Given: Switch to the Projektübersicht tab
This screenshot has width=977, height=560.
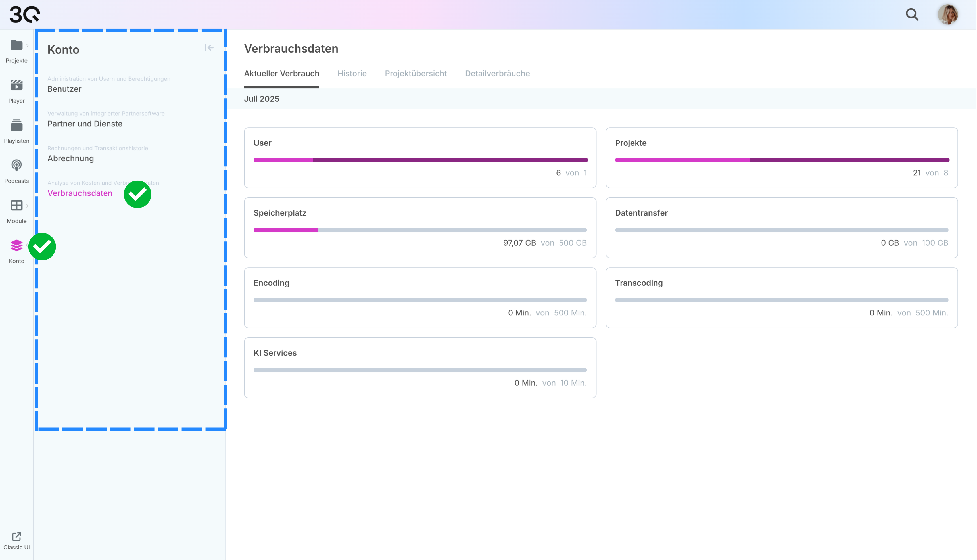Looking at the screenshot, I should click(x=416, y=74).
